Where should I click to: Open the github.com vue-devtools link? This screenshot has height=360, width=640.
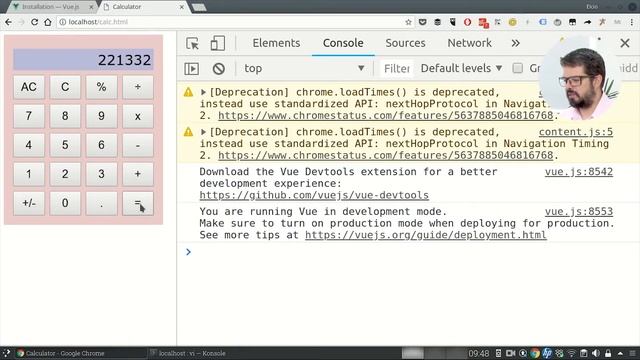pyautogui.click(x=314, y=195)
